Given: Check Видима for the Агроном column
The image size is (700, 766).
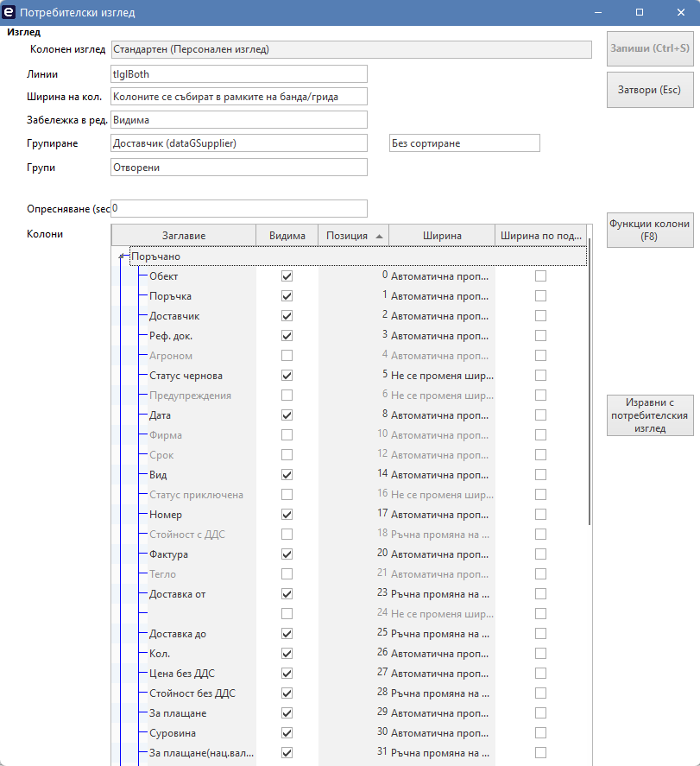Looking at the screenshot, I should tap(287, 356).
